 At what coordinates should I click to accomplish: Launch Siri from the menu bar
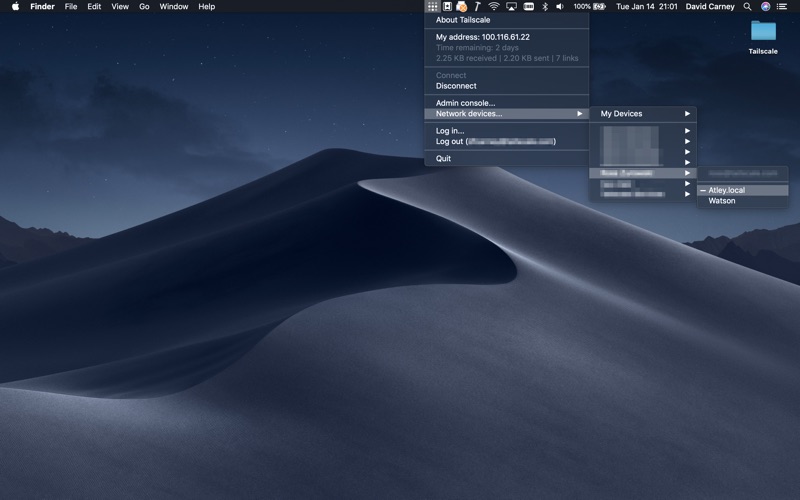[766, 6]
